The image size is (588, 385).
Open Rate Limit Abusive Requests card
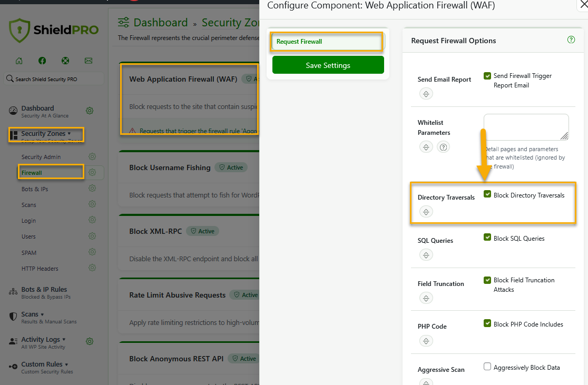click(x=189, y=307)
